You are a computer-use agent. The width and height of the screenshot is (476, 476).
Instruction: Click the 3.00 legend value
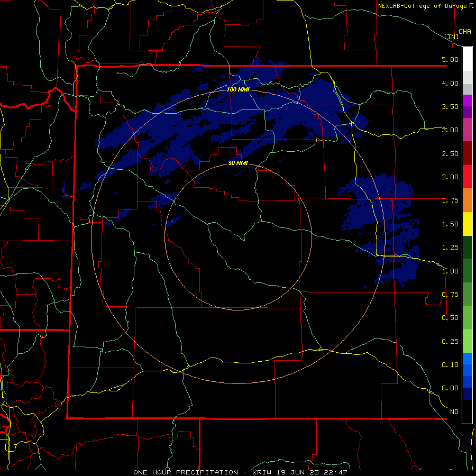(450, 130)
